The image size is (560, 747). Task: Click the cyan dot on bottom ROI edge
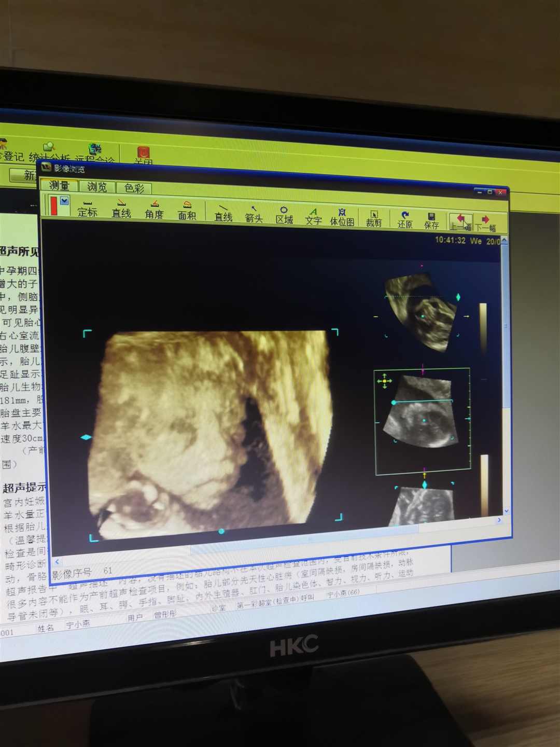pos(221,531)
